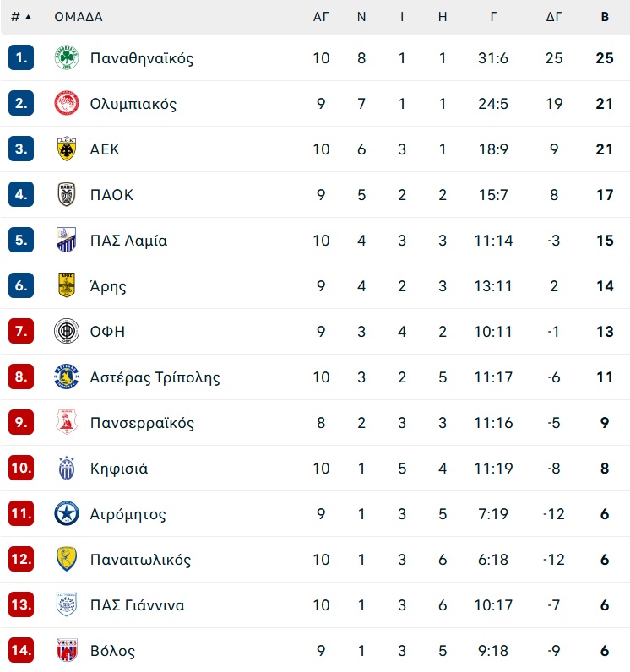Open the Ατρόμητος blue star logo
Screen dimensions: 630x672
[67, 513]
